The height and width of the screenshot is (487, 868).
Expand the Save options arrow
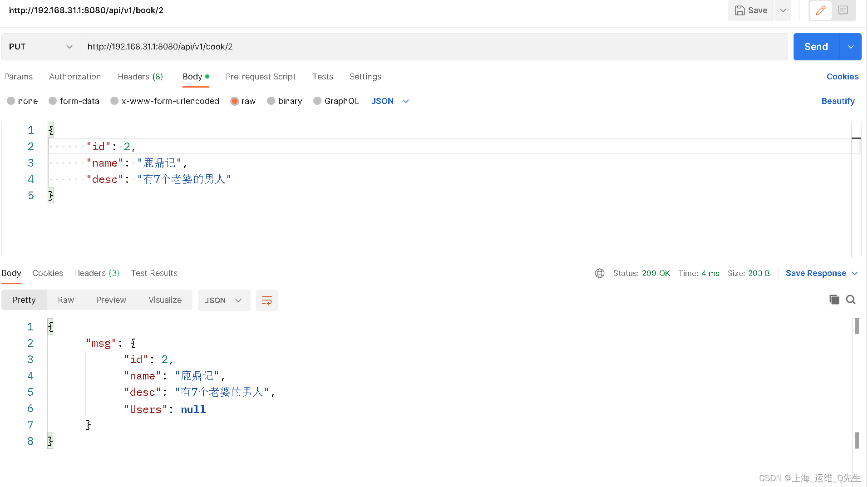pyautogui.click(x=783, y=10)
